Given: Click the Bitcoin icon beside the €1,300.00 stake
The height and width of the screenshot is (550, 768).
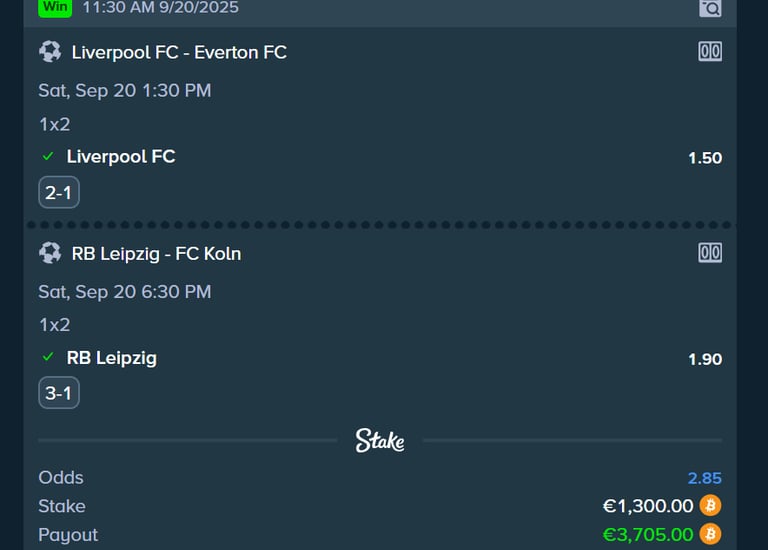Looking at the screenshot, I should tap(710, 506).
